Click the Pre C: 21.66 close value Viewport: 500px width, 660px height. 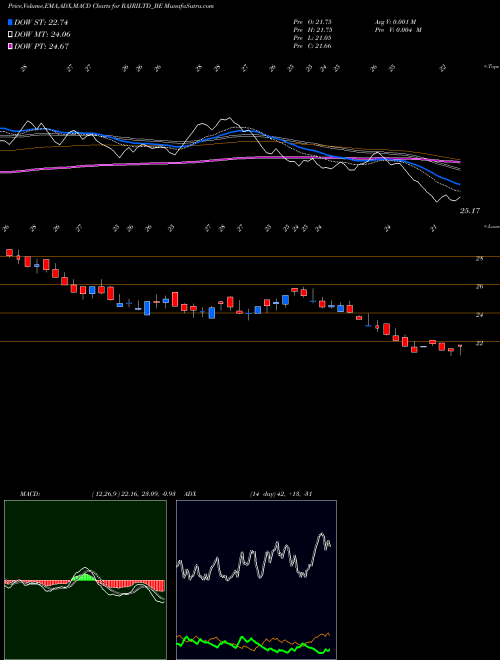[312, 46]
